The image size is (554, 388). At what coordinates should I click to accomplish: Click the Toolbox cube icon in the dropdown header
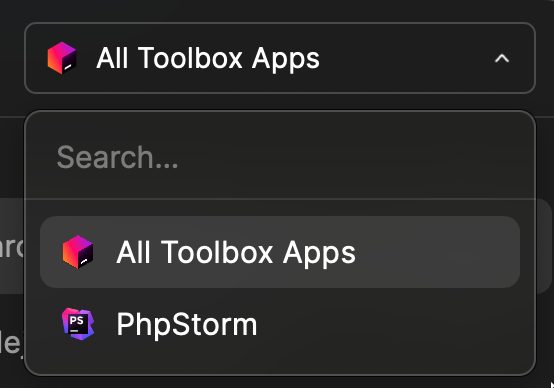pos(62,58)
